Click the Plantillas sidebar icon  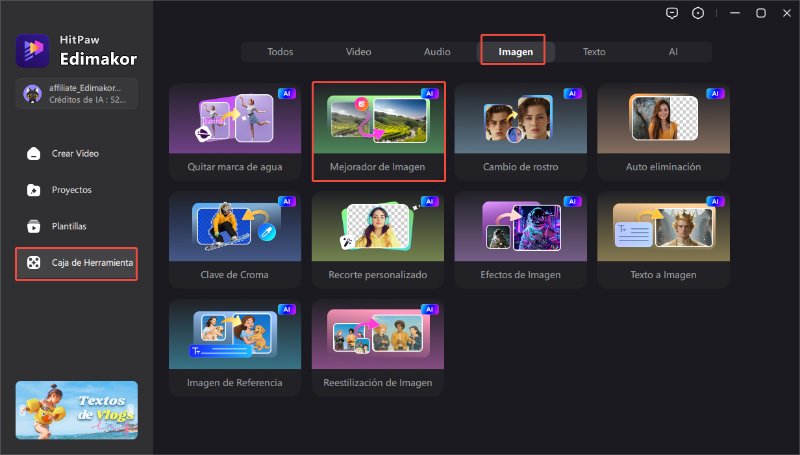[x=34, y=226]
